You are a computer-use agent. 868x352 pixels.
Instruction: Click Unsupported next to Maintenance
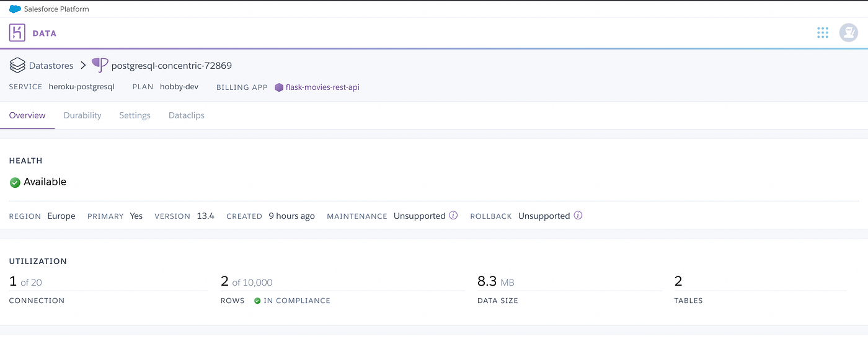(420, 216)
